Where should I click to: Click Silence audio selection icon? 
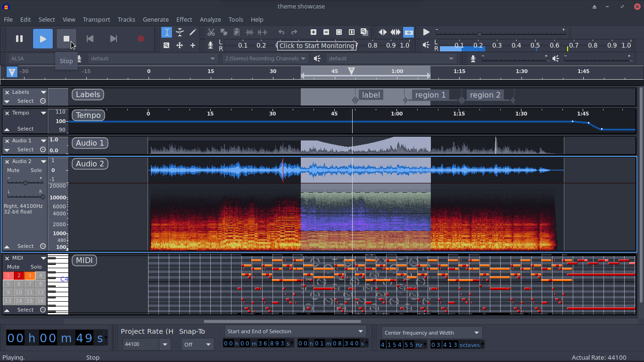pyautogui.click(x=262, y=32)
